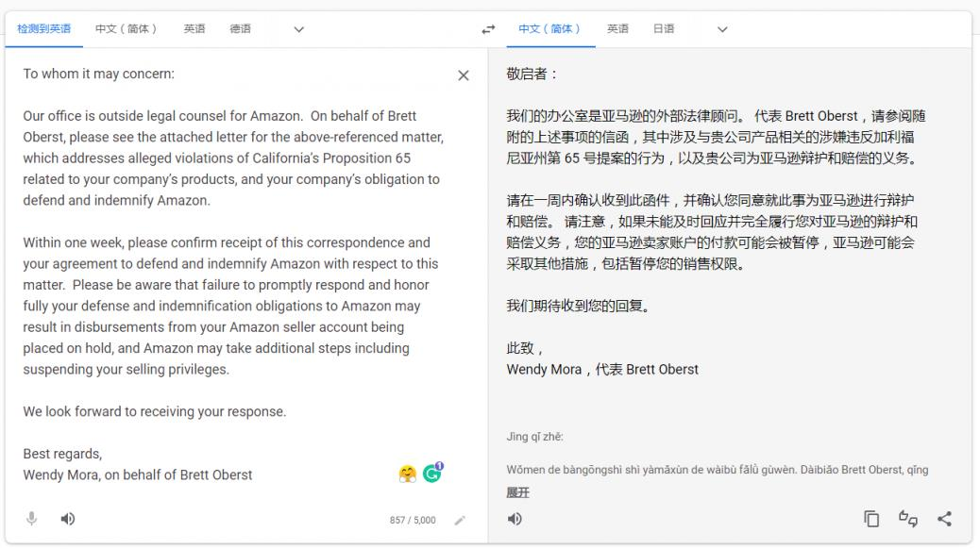
Task: Open the Grammarly extension badge
Action: coord(432,473)
